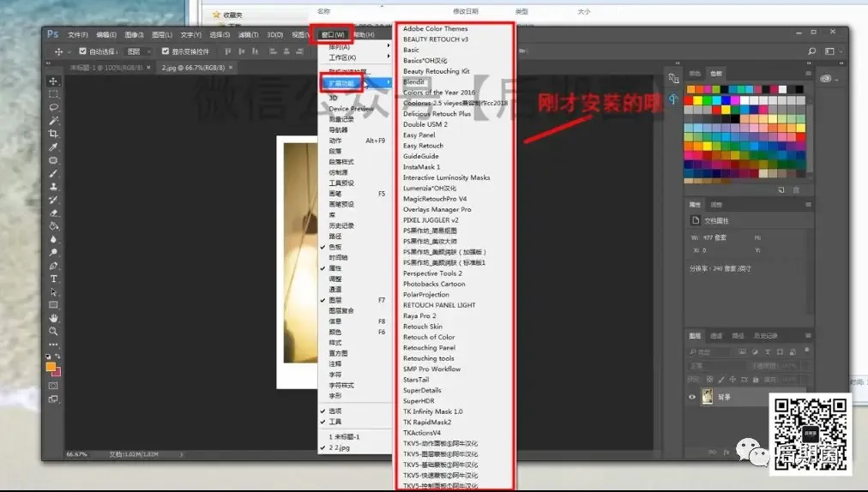Select the Rectangular Marquee tool
The image size is (868, 492).
[x=53, y=94]
